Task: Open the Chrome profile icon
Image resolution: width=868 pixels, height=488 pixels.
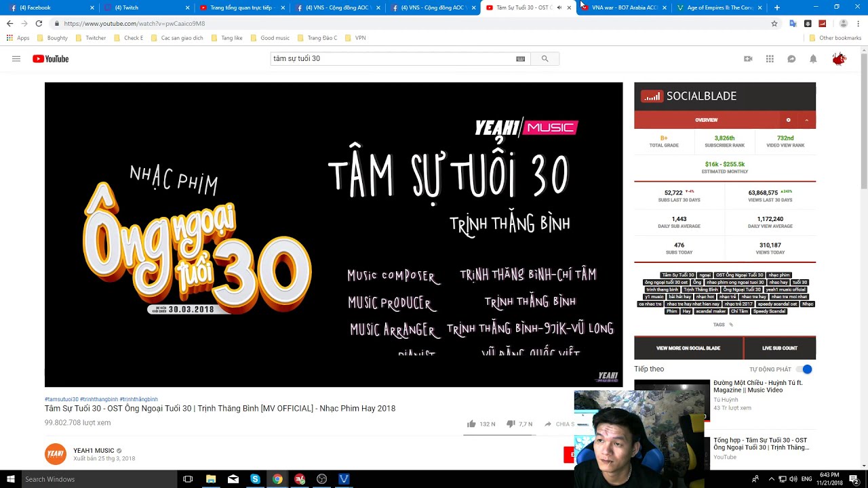Action: [x=844, y=23]
